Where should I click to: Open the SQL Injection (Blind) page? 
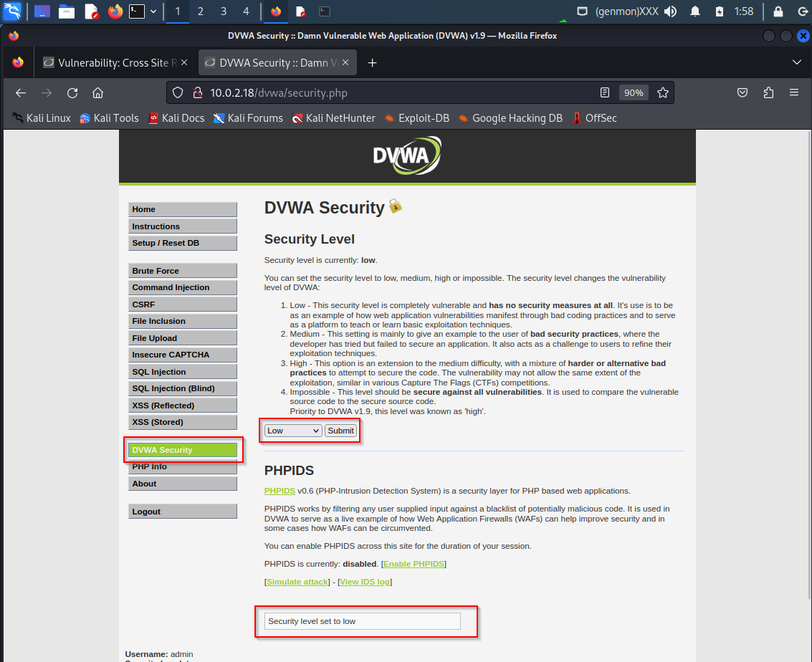[x=182, y=388]
